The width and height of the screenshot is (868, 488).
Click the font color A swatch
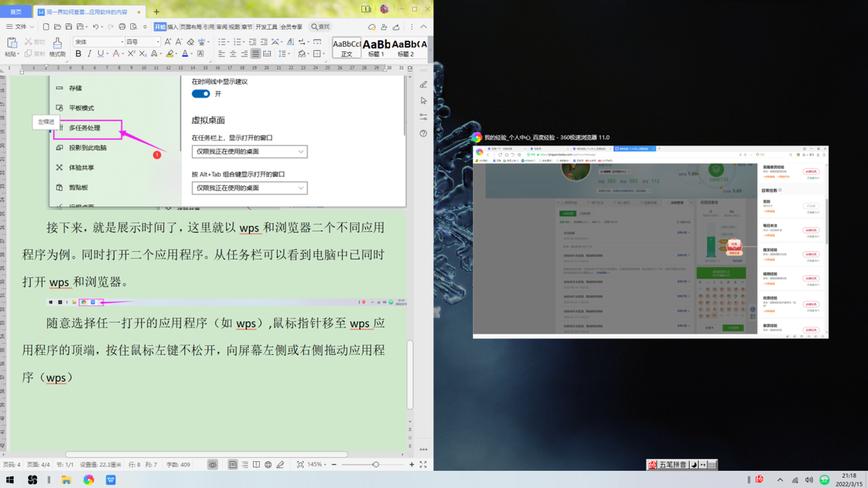(185, 54)
